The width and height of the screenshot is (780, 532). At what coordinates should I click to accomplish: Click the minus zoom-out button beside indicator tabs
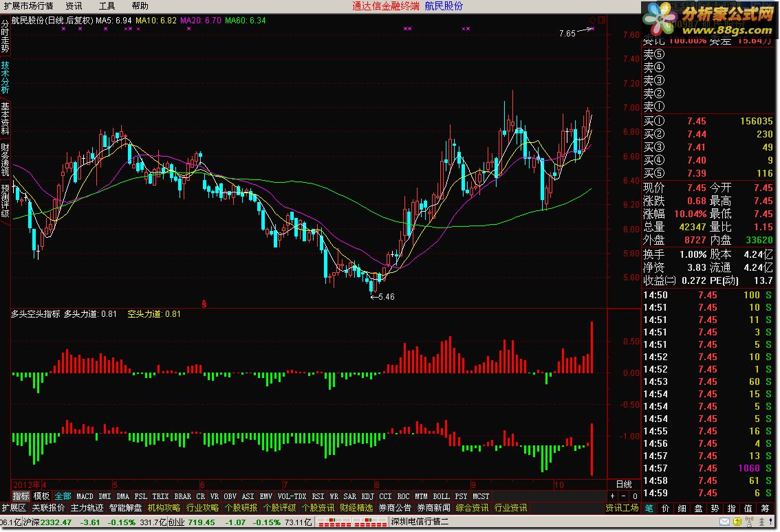pyautogui.click(x=624, y=496)
